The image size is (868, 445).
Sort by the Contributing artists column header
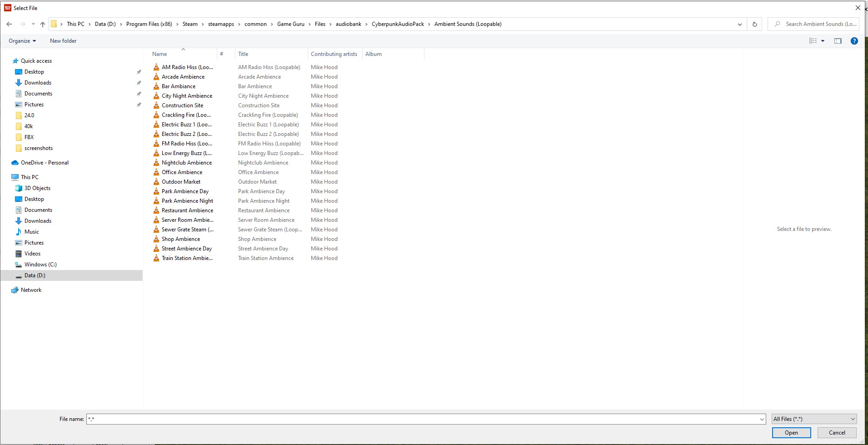click(x=334, y=54)
